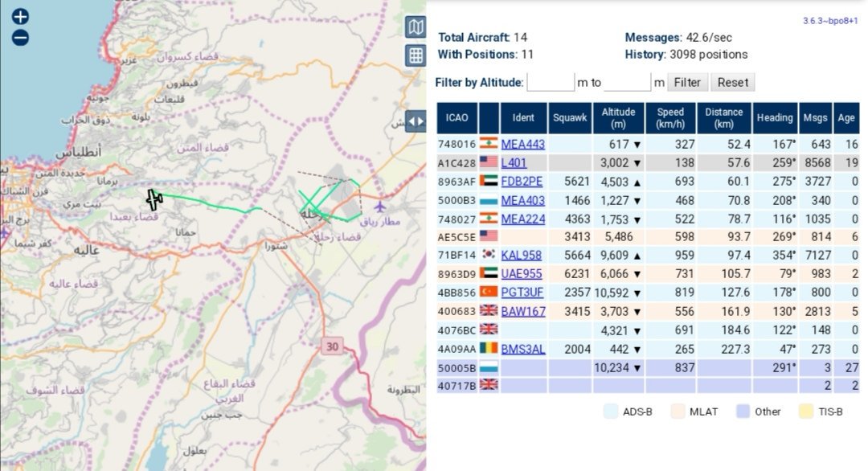Select ICAO cell 400683
The image size is (868, 471).
(x=457, y=312)
